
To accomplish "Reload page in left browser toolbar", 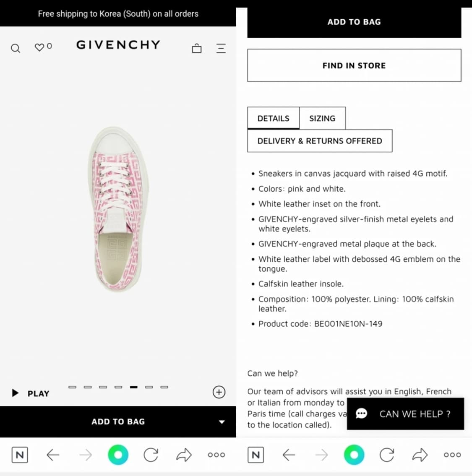I will coord(151,455).
